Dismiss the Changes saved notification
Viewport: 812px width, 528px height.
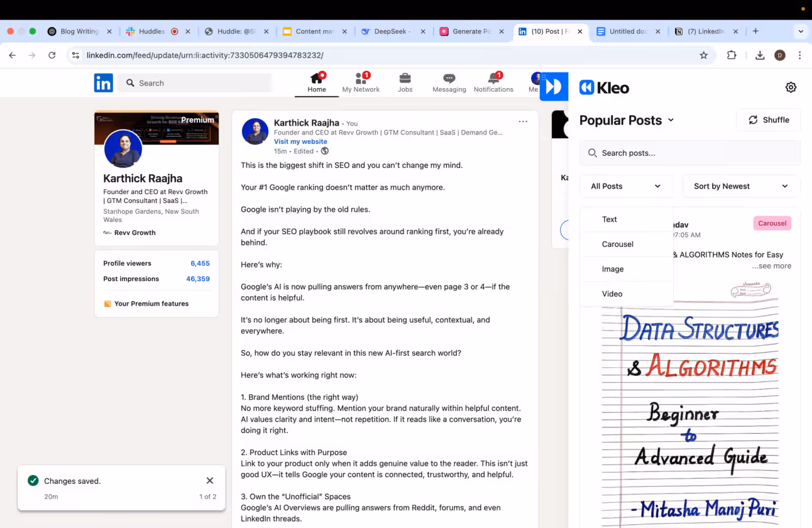coord(210,480)
